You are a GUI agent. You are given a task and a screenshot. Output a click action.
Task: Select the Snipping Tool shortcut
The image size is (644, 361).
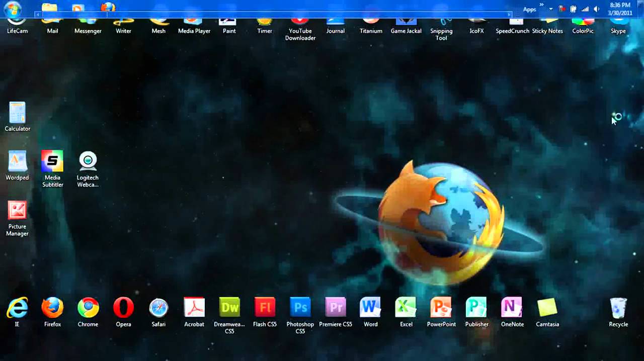tap(441, 30)
